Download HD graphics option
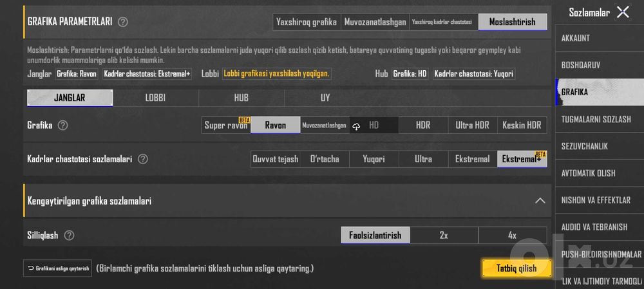 tap(374, 126)
